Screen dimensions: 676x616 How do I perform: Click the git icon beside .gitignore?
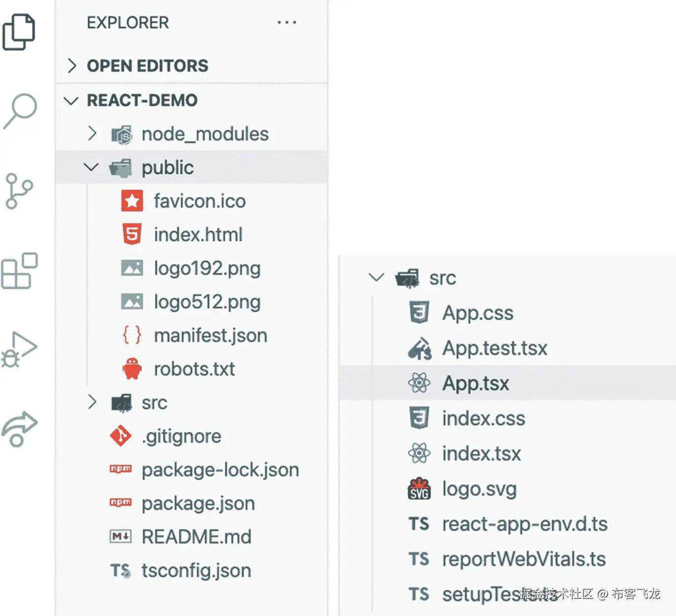[x=121, y=436]
